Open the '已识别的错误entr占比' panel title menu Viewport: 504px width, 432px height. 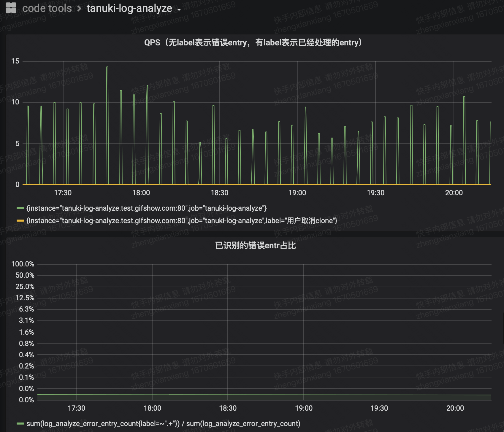255,246
